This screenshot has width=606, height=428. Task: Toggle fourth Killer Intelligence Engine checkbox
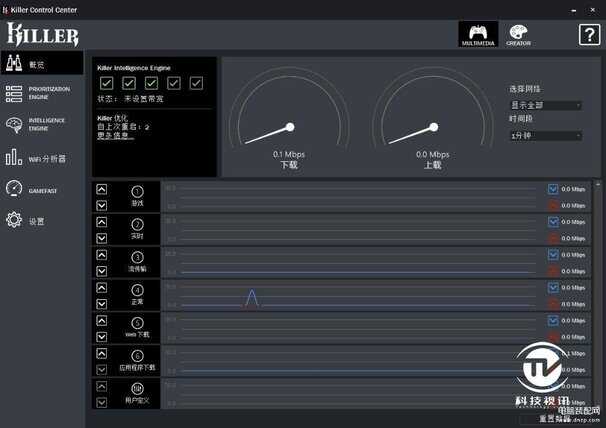click(x=174, y=83)
